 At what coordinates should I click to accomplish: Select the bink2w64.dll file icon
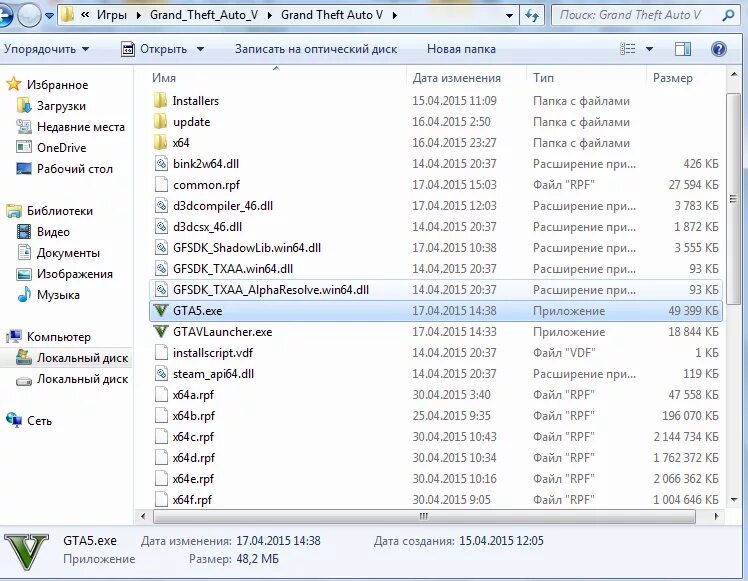point(161,164)
